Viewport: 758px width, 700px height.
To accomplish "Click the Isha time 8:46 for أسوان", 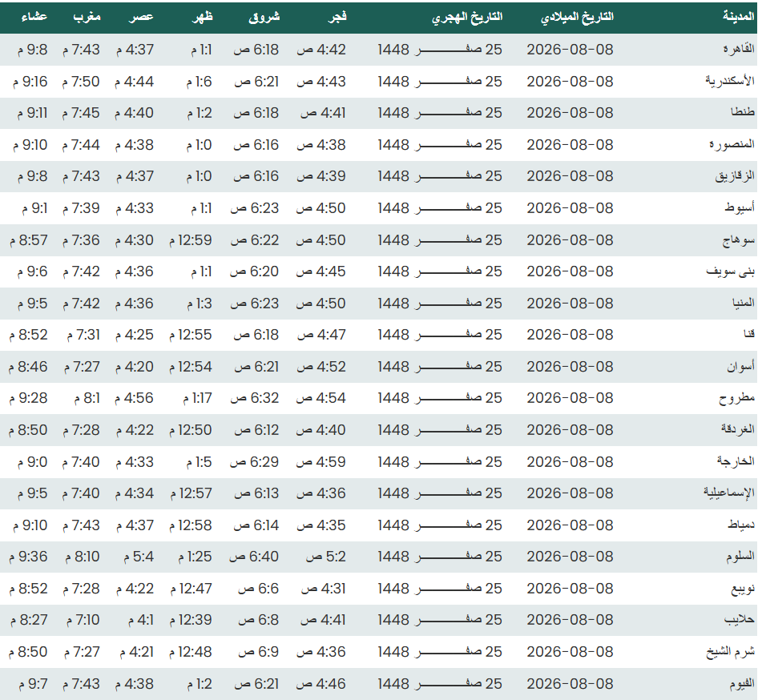I will coord(28,367).
